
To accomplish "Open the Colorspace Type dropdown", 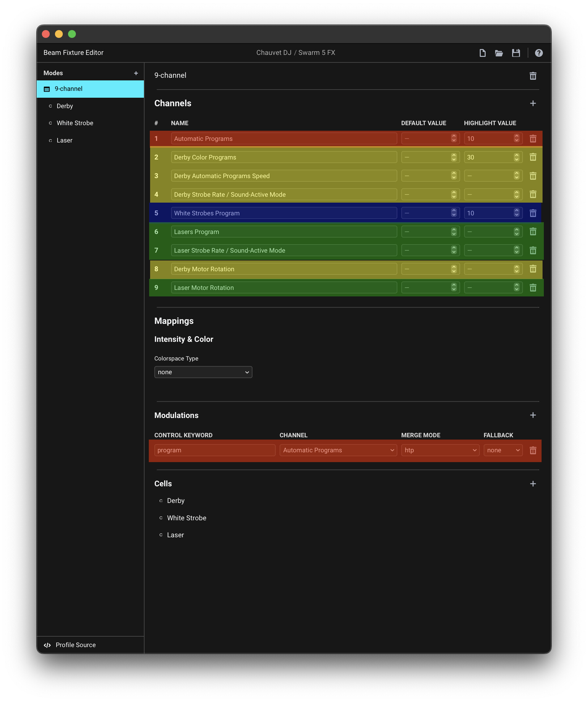I will tap(203, 372).
